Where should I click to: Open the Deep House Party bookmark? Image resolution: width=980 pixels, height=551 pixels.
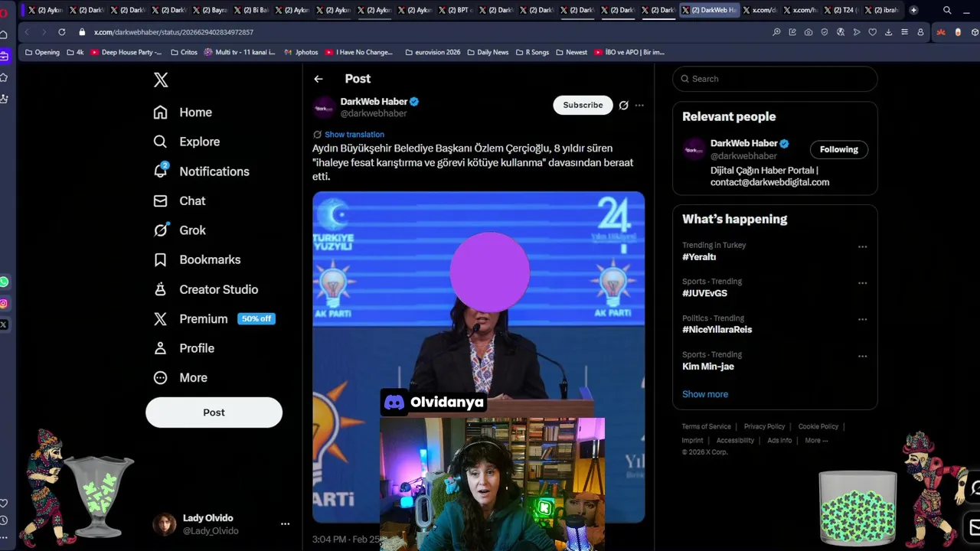(x=126, y=52)
